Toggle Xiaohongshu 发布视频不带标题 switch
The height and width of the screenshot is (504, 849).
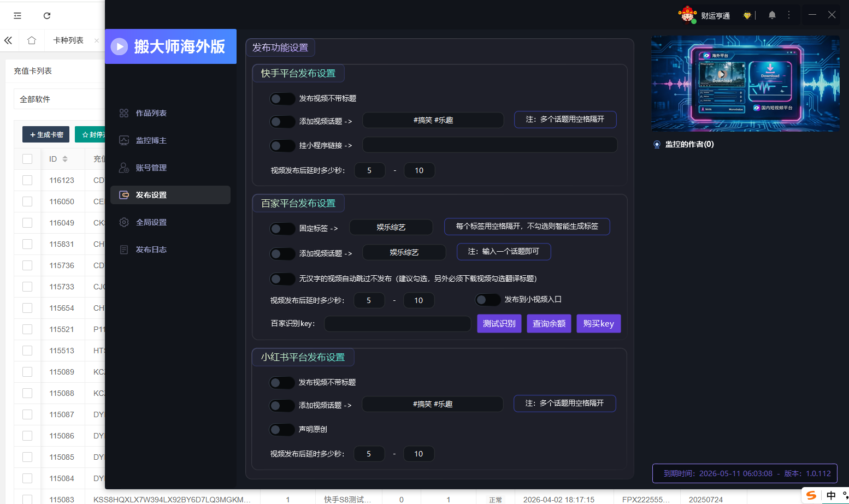click(282, 383)
